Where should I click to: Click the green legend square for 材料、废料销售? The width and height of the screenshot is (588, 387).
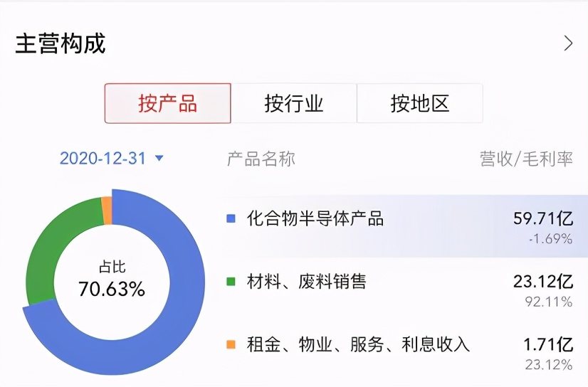[x=231, y=281]
